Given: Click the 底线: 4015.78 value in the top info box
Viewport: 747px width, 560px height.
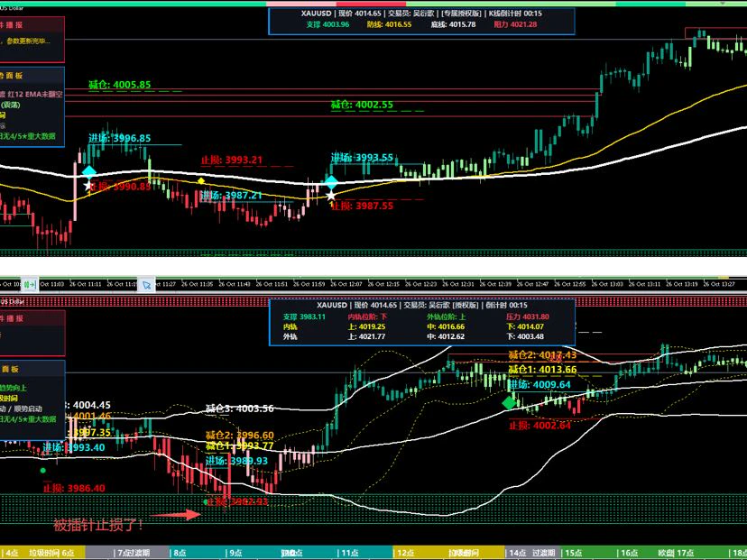Looking at the screenshot, I should click(453, 24).
